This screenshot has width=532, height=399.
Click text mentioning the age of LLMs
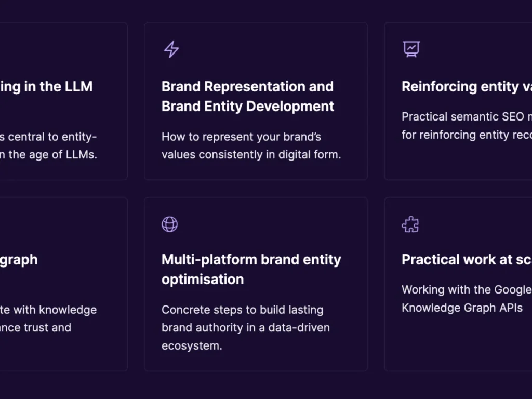click(48, 155)
